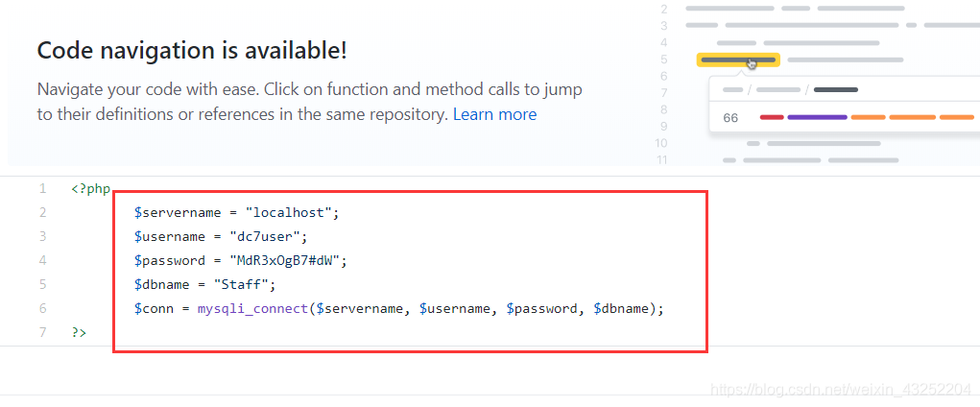Click line number 7 in the gutter

pyautogui.click(x=42, y=332)
